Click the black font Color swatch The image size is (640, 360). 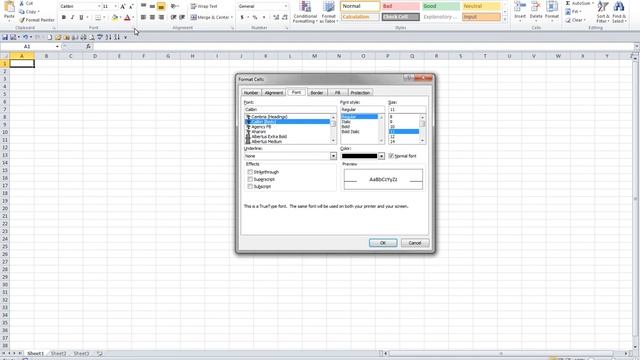pos(359,156)
